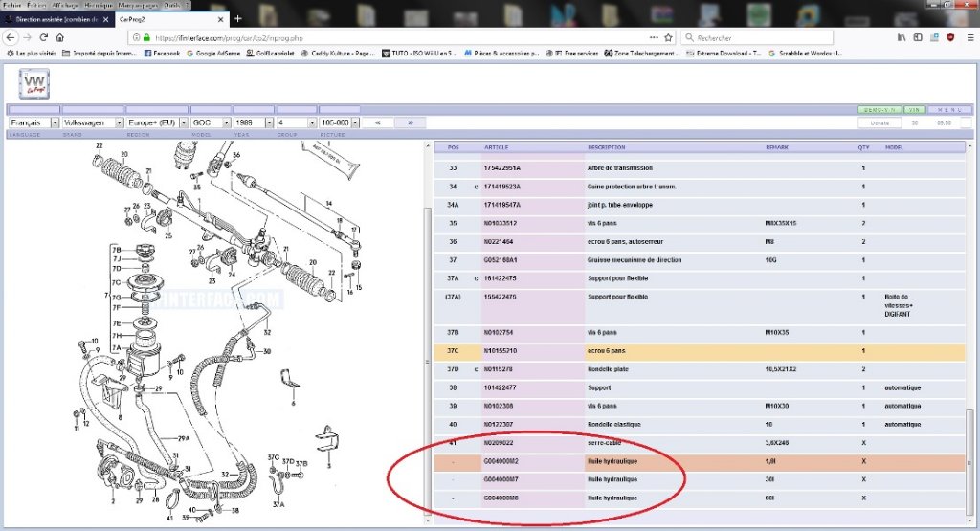980x531 pixels.
Task: Click the browser back arrow
Action: pyautogui.click(x=11, y=37)
